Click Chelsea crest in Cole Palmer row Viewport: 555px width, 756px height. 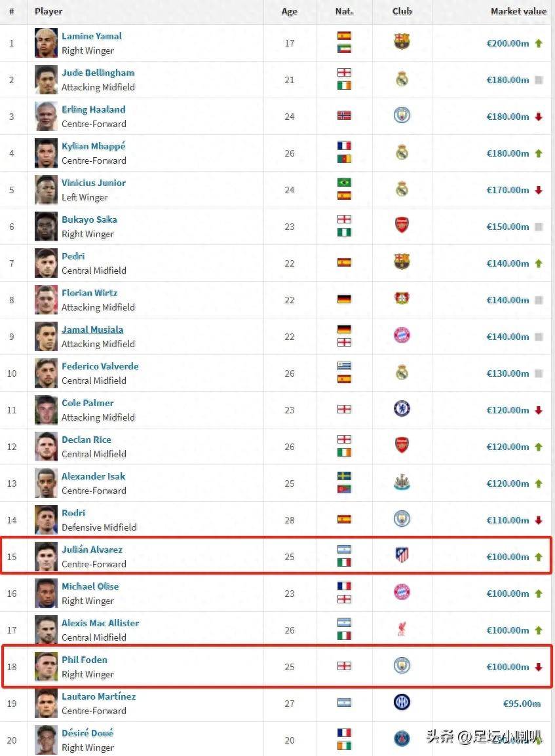pyautogui.click(x=402, y=408)
